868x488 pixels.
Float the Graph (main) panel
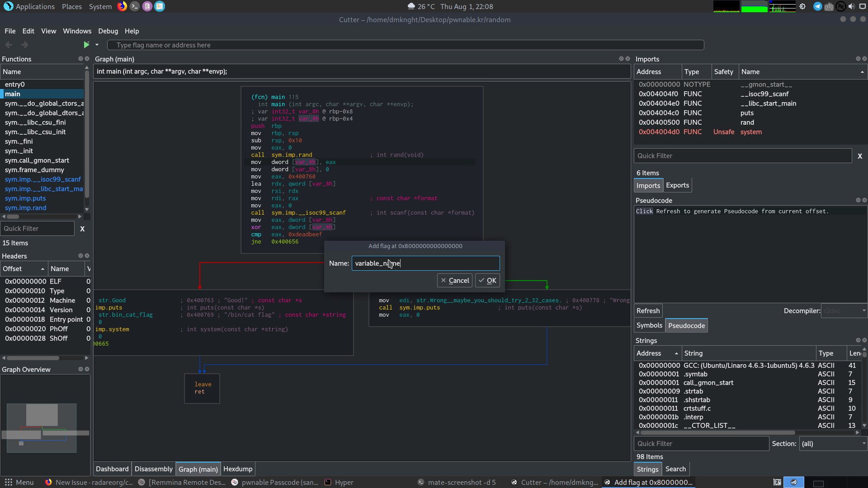621,59
